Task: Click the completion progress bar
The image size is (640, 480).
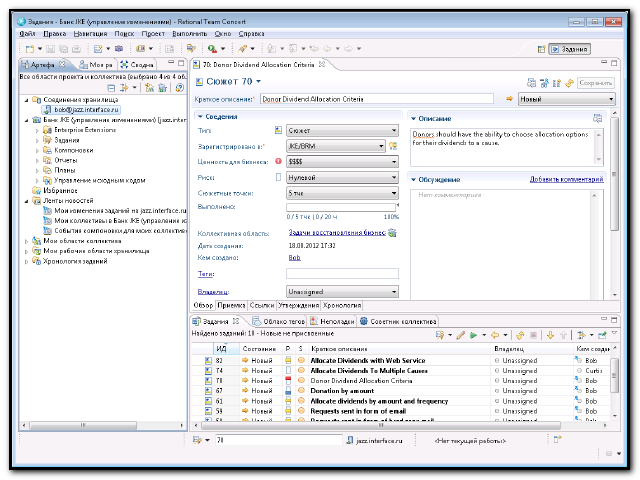Action: tap(341, 207)
